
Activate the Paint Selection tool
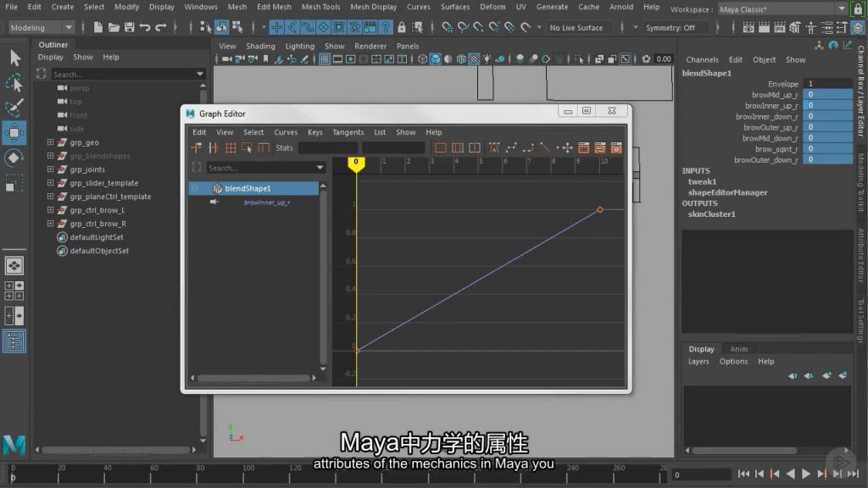(15, 108)
